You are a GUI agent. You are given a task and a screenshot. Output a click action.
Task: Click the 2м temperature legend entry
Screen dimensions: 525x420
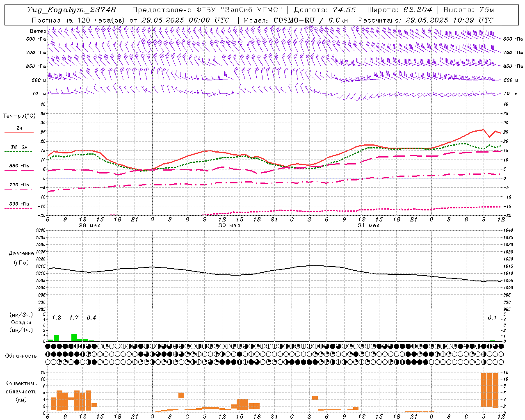click(x=19, y=128)
